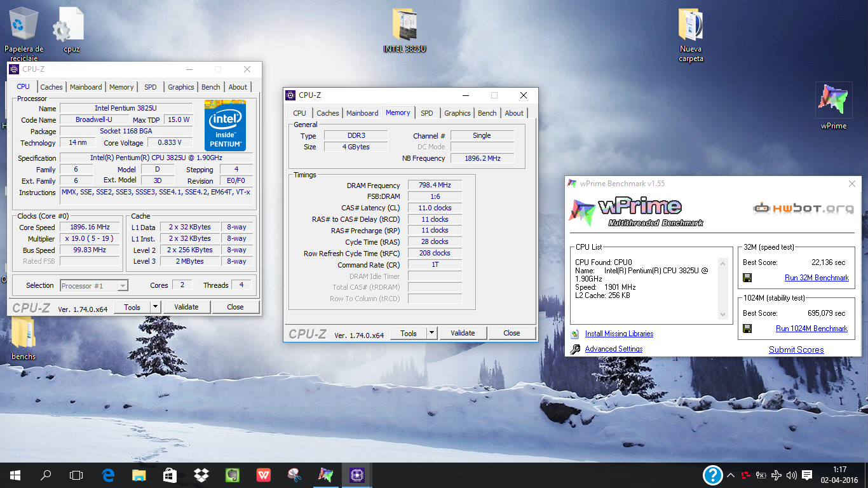Click Tools button in the CPU window

coord(132,307)
